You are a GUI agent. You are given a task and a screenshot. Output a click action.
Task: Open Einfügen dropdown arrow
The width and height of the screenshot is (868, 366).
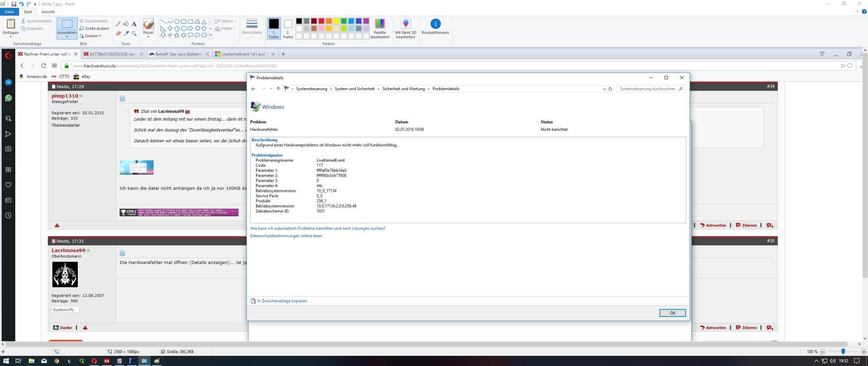pyautogui.click(x=10, y=37)
